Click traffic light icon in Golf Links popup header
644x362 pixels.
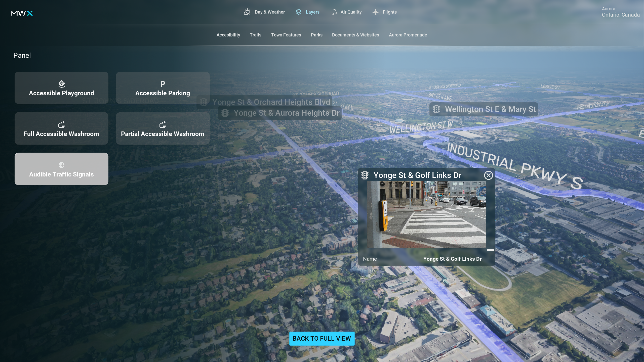[x=365, y=175]
